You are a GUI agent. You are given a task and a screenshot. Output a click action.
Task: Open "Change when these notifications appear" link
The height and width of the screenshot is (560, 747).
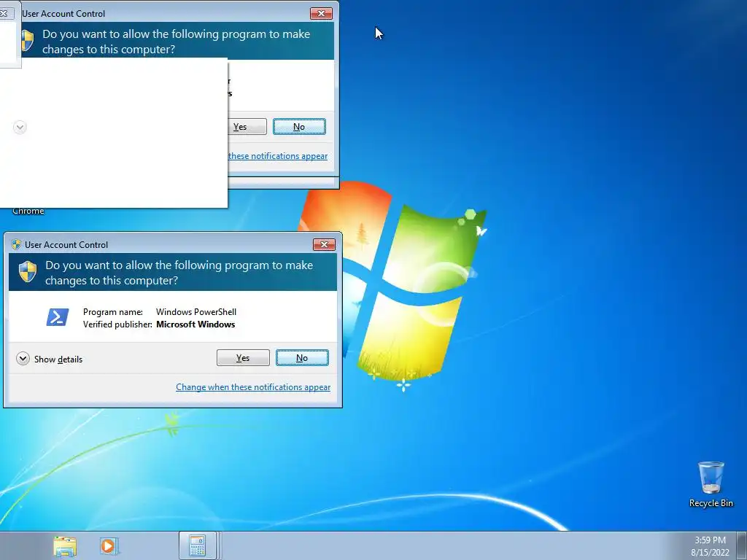(x=253, y=387)
